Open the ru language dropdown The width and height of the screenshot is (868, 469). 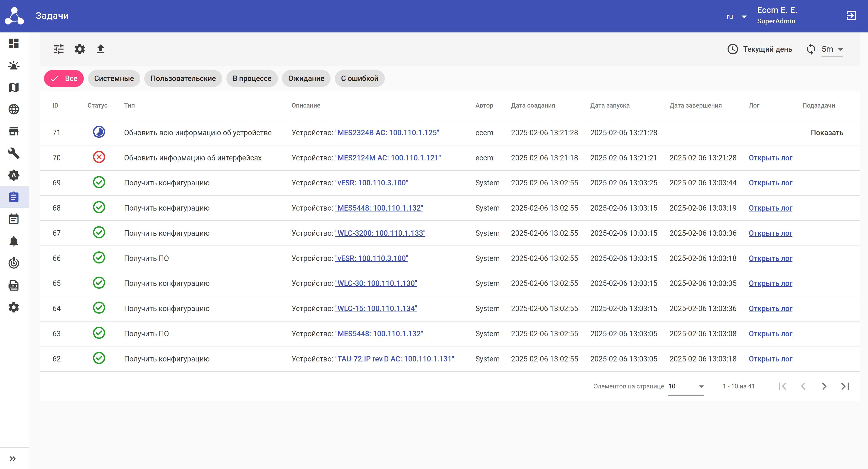click(737, 17)
